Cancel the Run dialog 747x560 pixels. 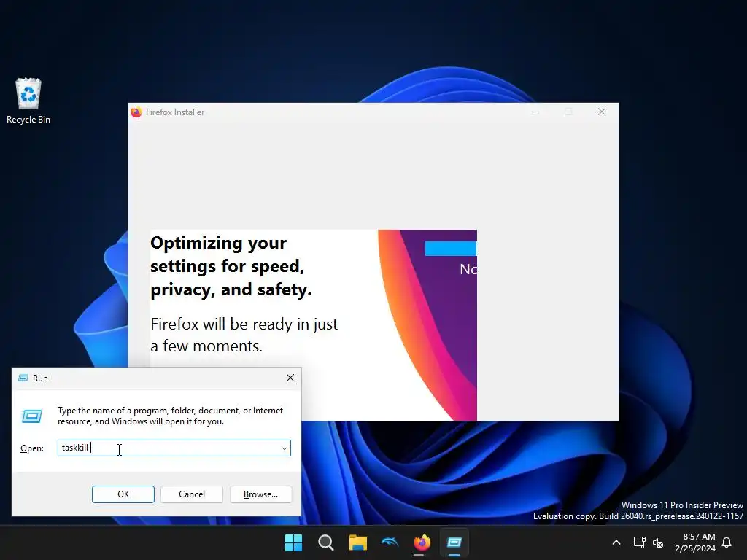[x=192, y=494]
